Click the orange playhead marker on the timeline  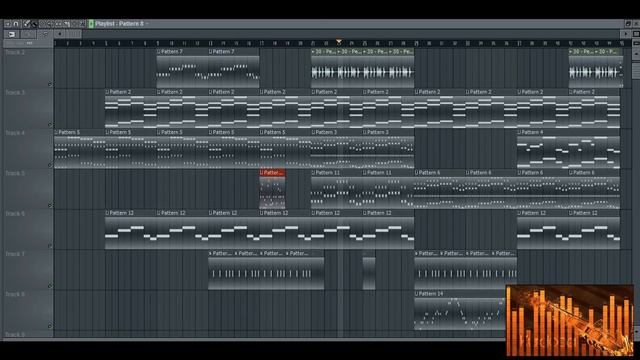pos(339,42)
